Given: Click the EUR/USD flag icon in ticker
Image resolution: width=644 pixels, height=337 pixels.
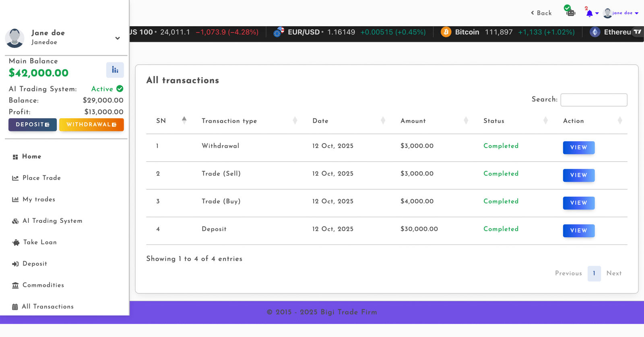Looking at the screenshot, I should [279, 32].
